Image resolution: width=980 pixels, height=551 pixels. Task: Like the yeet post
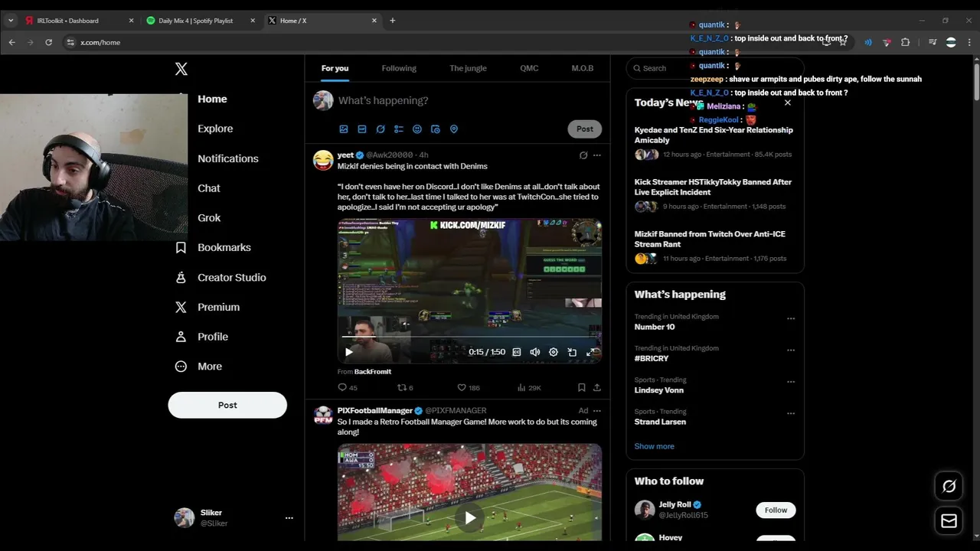468,388
